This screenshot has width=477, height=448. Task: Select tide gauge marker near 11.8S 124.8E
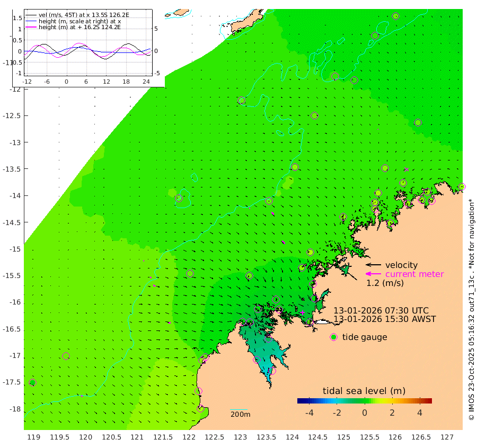click(335, 77)
